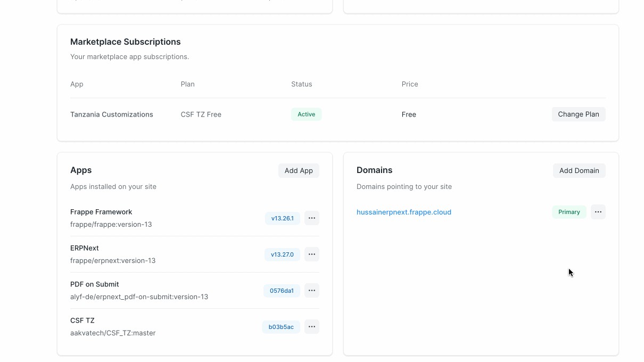This screenshot has height=362, width=644.
Task: Open options menu for Frappe Framework app
Action: tap(312, 218)
